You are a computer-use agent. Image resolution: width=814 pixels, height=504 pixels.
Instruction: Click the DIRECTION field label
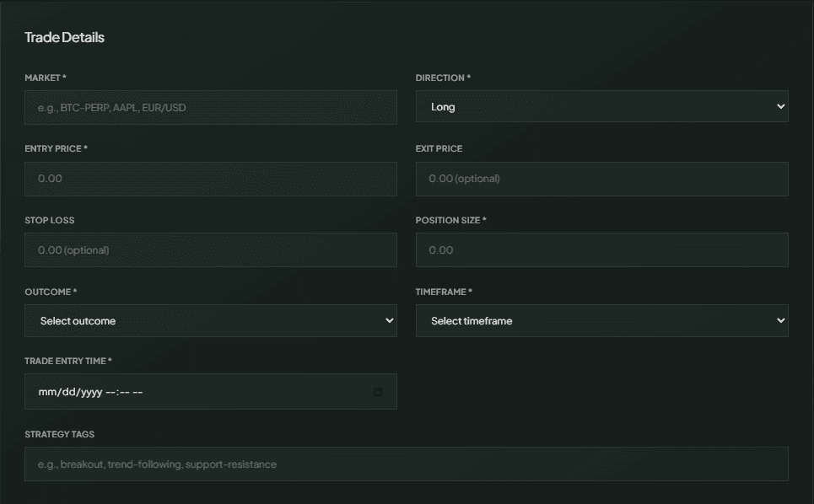pos(442,78)
